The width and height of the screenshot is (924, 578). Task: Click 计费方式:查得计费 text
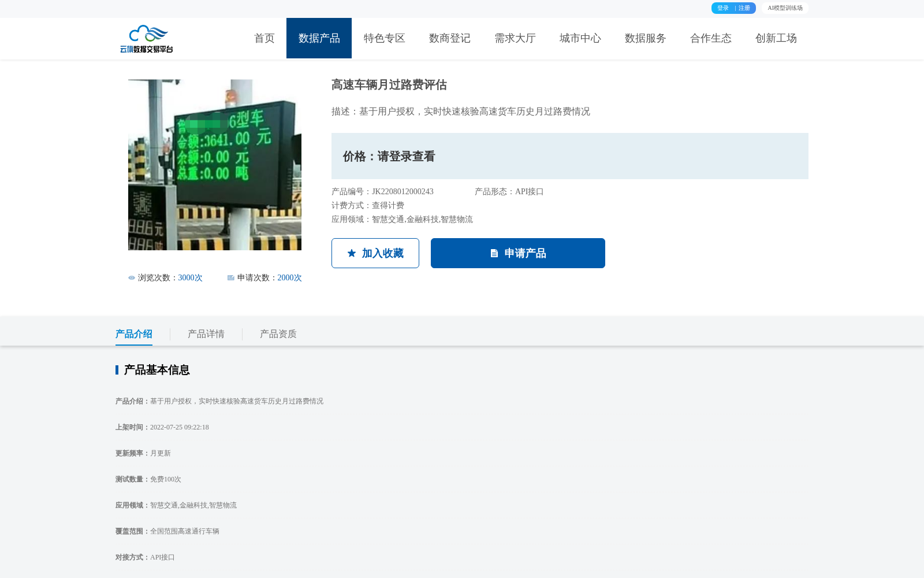pos(368,206)
